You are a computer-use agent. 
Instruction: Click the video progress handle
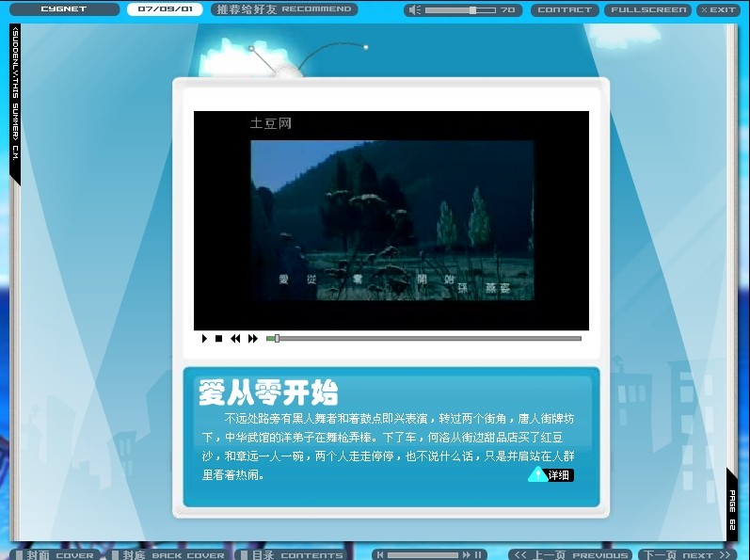click(277, 339)
